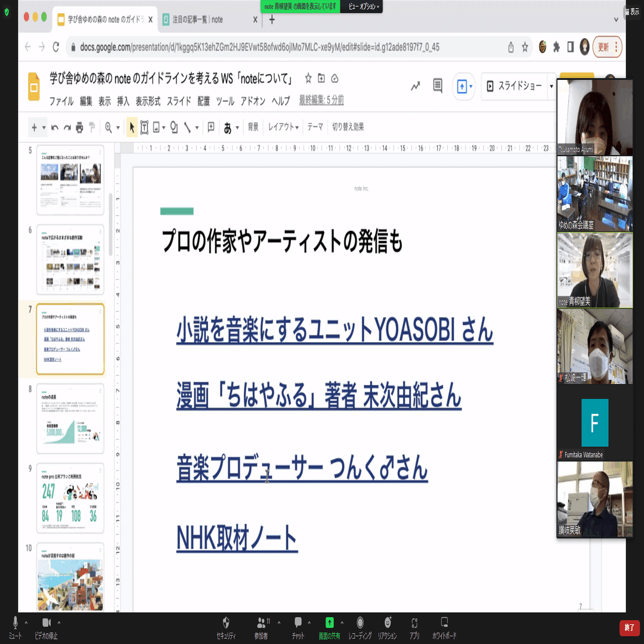Open browser extensions puzzle icon
The image size is (644, 644).
click(x=556, y=47)
